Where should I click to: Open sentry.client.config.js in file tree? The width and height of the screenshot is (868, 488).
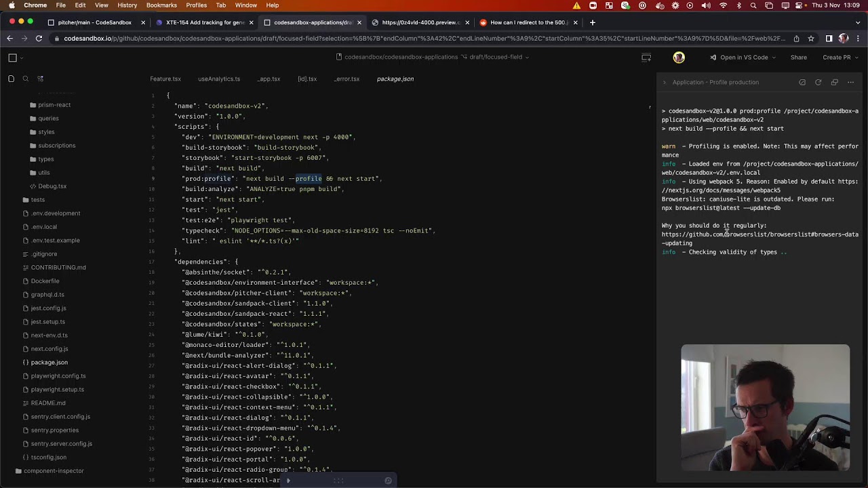point(60,417)
